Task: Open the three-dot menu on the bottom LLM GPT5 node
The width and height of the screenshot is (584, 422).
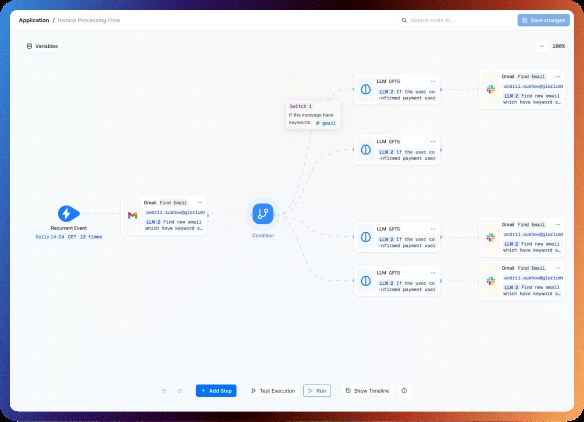Action: coord(433,273)
